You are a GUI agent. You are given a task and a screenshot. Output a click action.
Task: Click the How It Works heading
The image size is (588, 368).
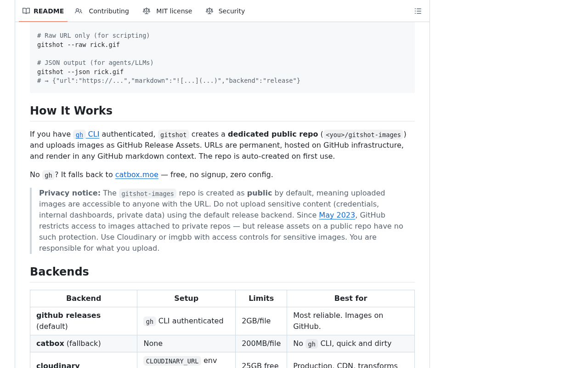pyautogui.click(x=71, y=111)
